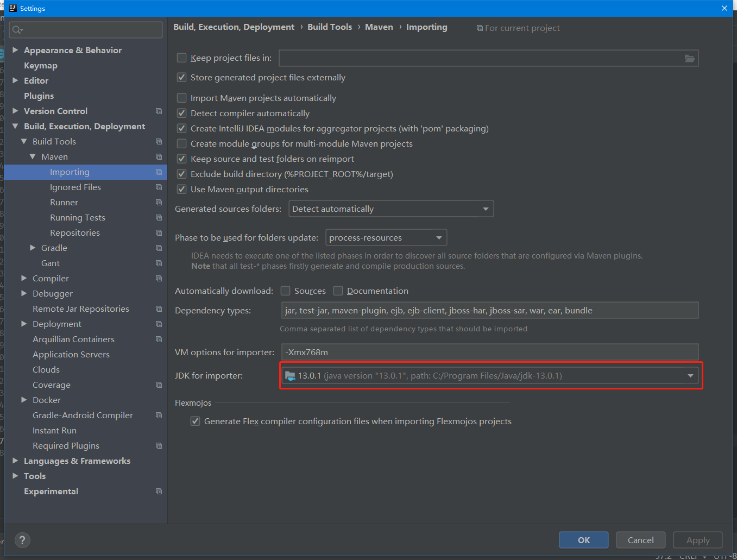Disable 'Use Maven output directories'

coord(181,189)
